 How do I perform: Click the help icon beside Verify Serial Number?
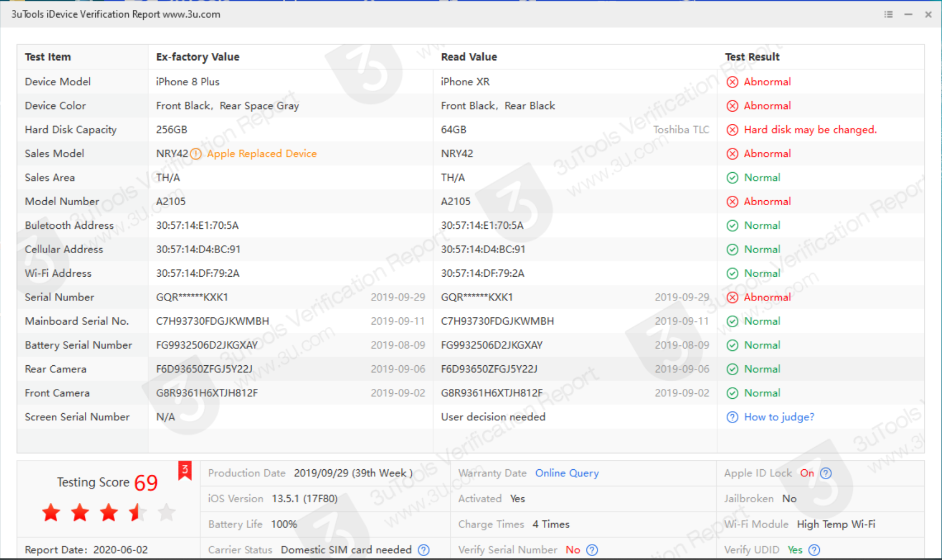592,550
